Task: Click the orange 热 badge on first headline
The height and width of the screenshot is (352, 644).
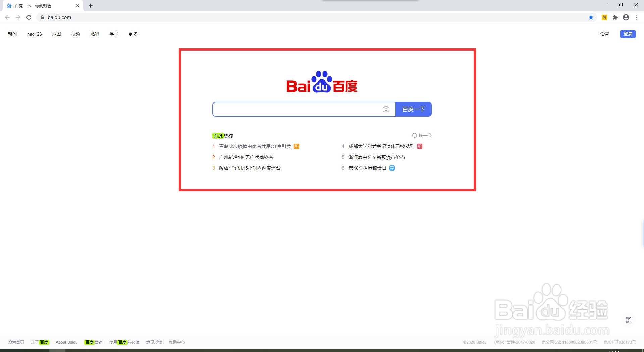Action: coord(297,146)
